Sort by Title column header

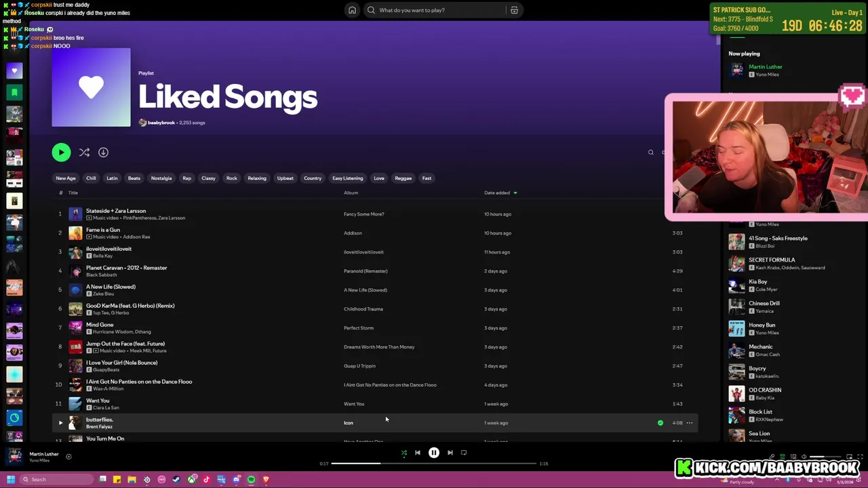(x=73, y=192)
